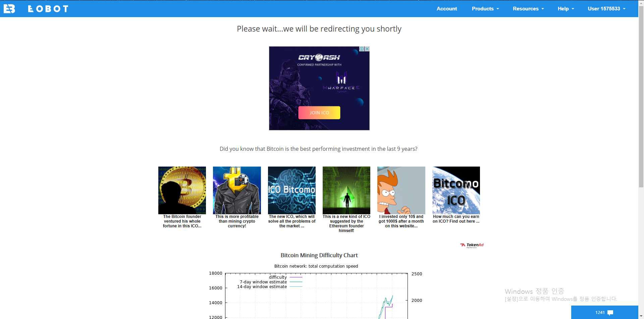Click the scrollbar up arrow
Screen dimensions: 644x319
641,3
